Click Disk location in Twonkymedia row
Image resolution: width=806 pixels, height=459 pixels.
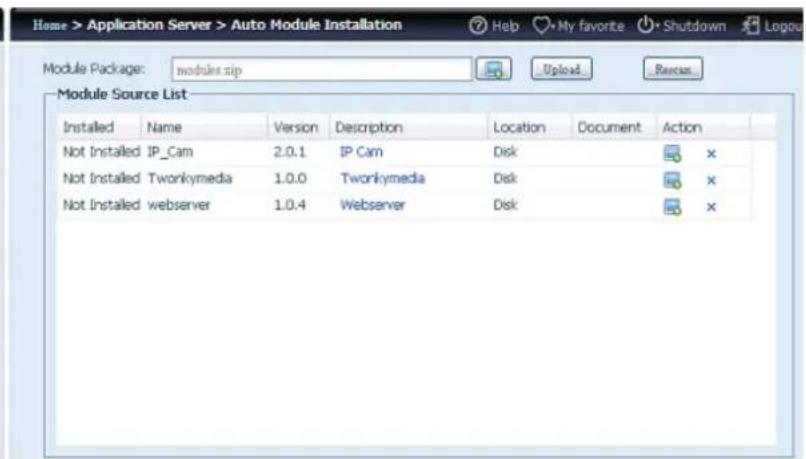tap(505, 178)
